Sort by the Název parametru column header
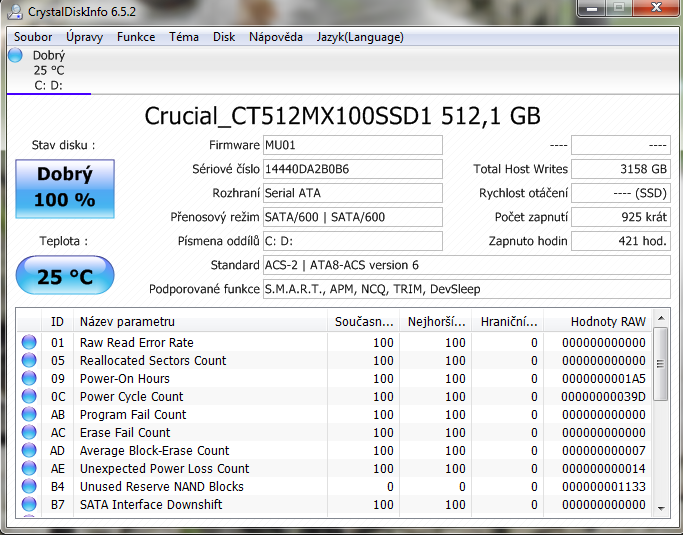684x536 pixels. (200, 322)
